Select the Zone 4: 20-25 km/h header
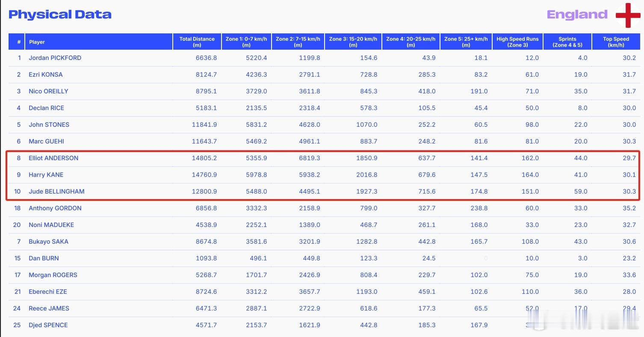The height and width of the screenshot is (337, 644). (411, 42)
